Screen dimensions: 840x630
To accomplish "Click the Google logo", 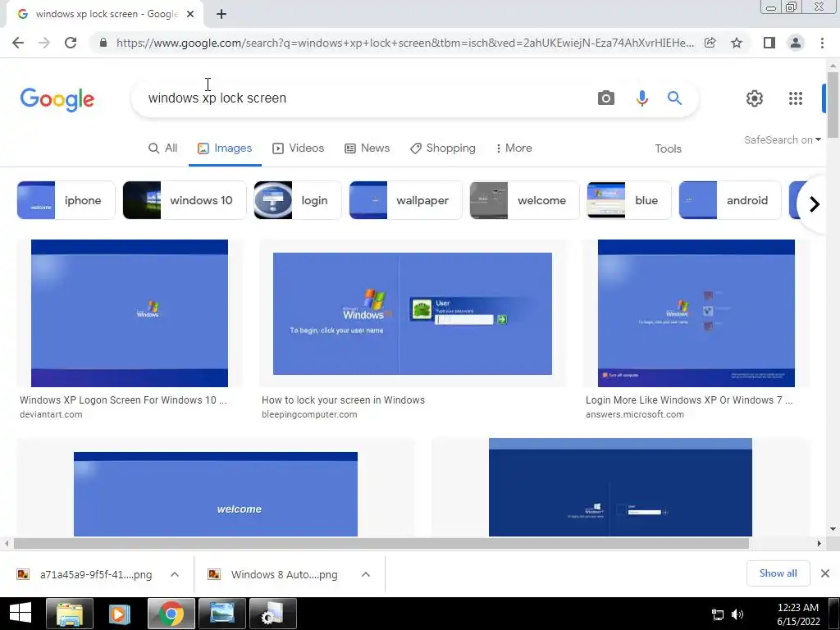I will coord(57,99).
